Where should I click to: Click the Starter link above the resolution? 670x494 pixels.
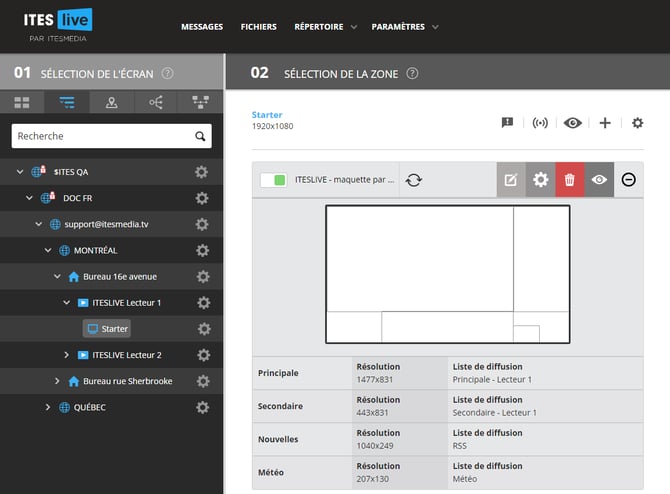[267, 115]
